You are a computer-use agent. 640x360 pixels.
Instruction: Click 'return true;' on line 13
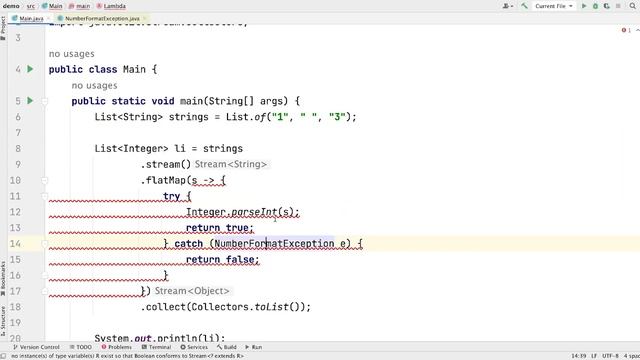[220, 228]
